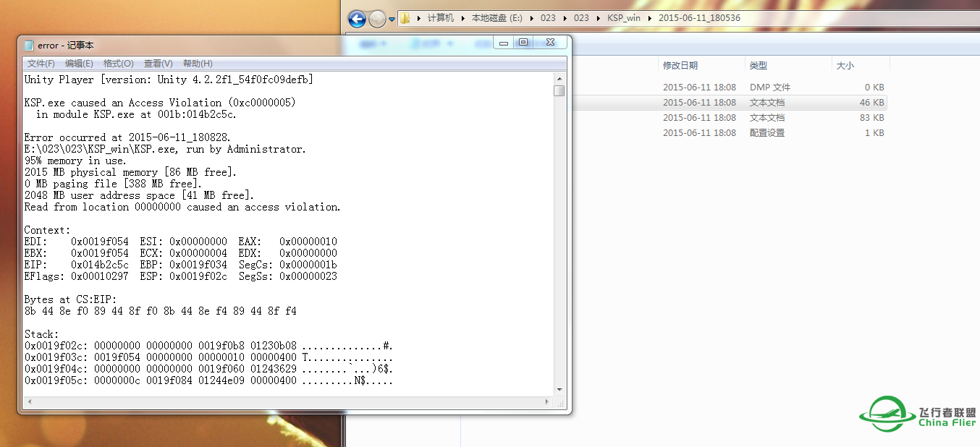
Task: Click the '0 MB paging file' line
Action: point(113,184)
